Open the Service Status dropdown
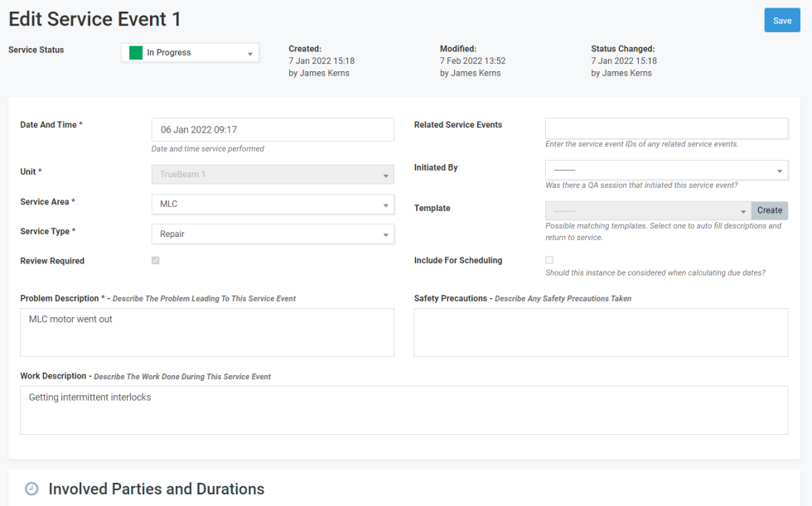Image resolution: width=812 pixels, height=506 pixels. pos(191,53)
